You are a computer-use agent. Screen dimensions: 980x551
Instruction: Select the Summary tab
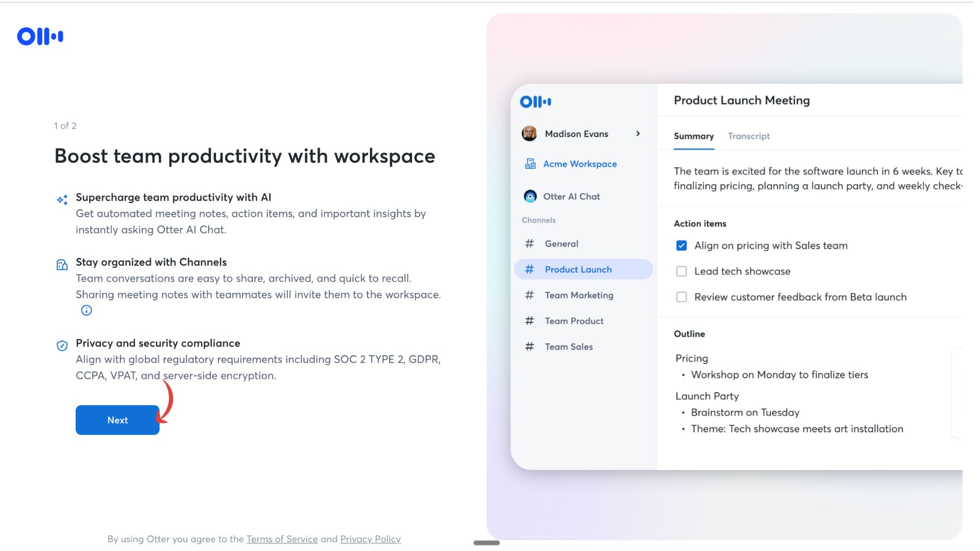click(693, 136)
